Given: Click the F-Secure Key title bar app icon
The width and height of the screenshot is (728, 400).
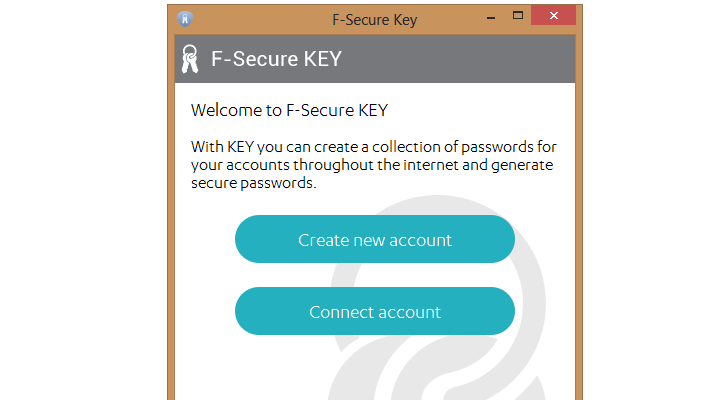Looking at the screenshot, I should pos(184,18).
